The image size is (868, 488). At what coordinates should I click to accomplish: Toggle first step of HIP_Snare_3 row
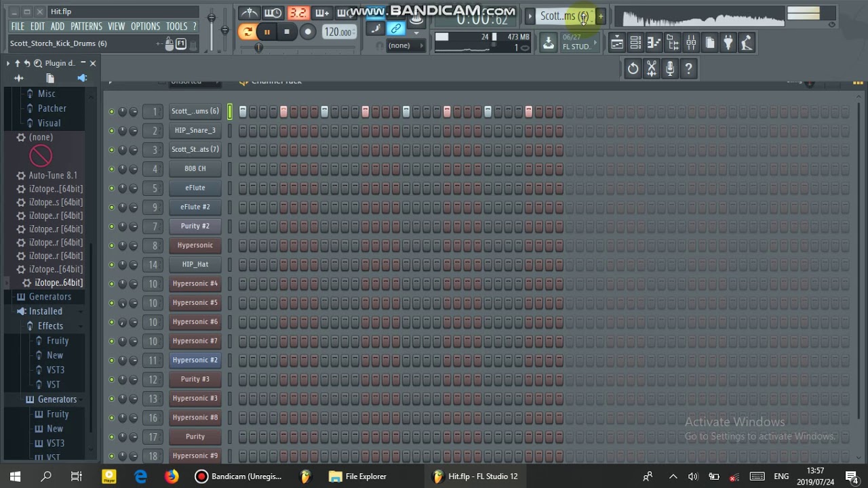(x=243, y=131)
